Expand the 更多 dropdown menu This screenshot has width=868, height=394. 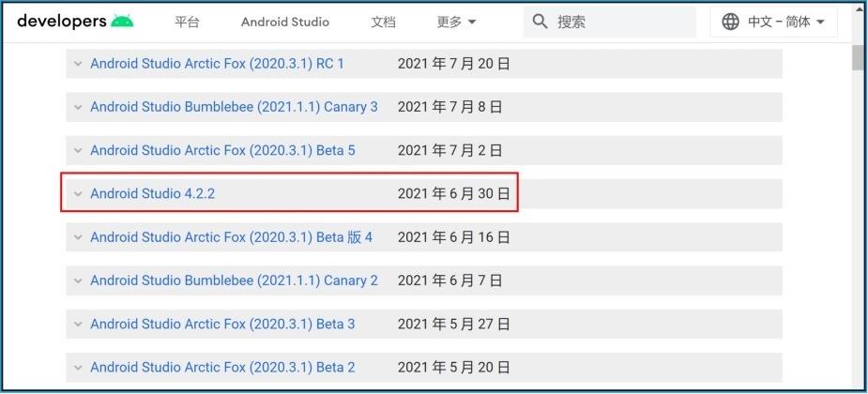tap(457, 23)
